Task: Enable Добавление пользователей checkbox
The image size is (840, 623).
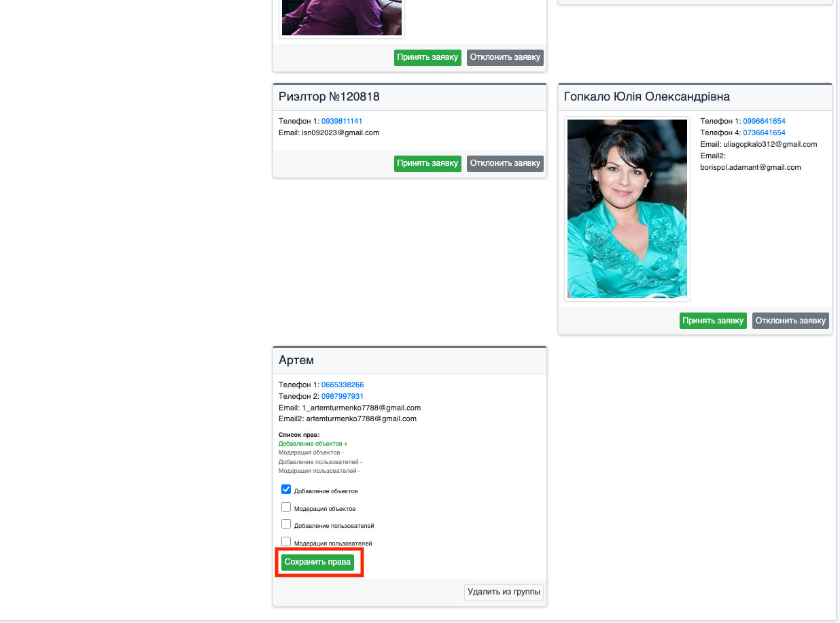Action: [x=286, y=524]
